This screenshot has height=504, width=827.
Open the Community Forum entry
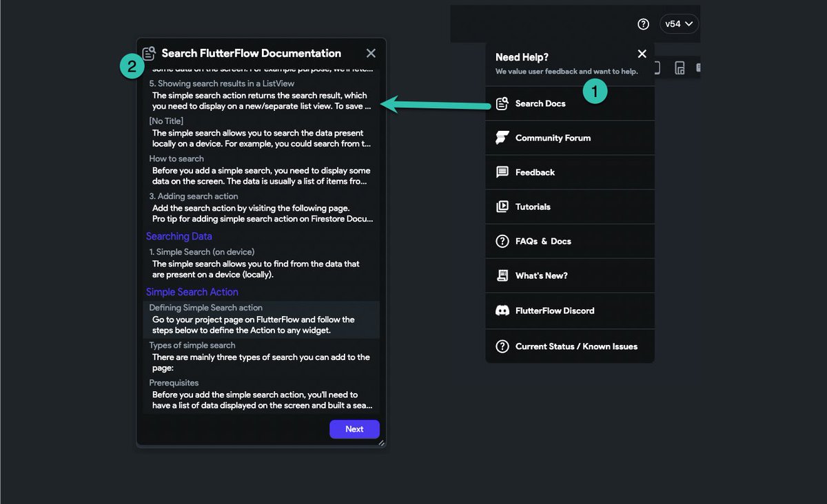click(570, 138)
